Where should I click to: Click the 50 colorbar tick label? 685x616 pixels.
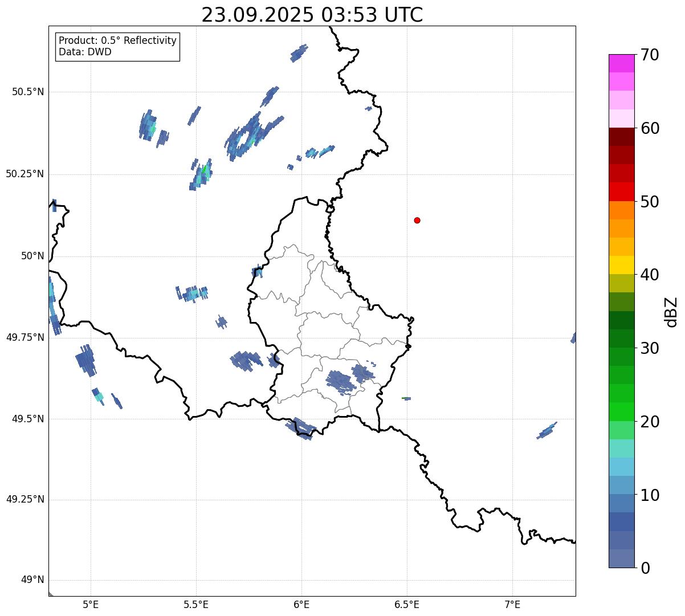coord(650,202)
